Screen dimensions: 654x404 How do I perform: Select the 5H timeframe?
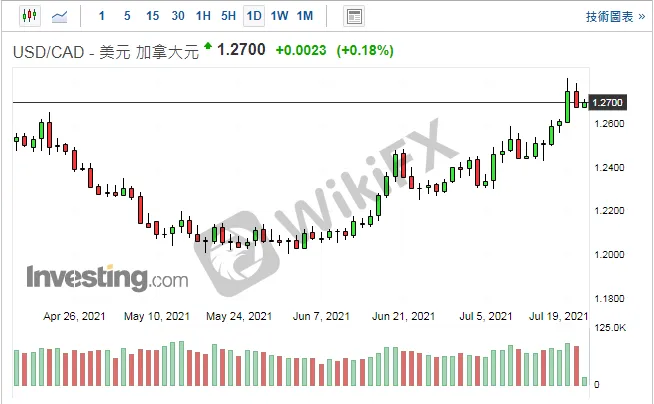point(229,16)
